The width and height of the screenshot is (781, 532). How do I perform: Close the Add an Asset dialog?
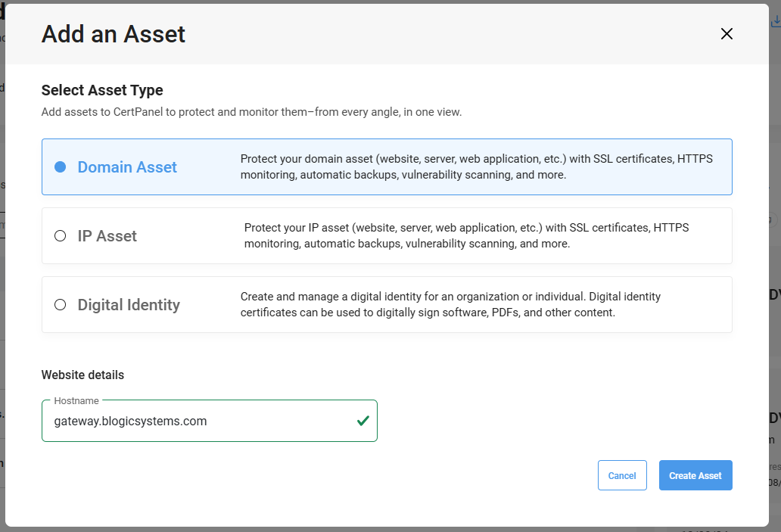[x=727, y=34]
